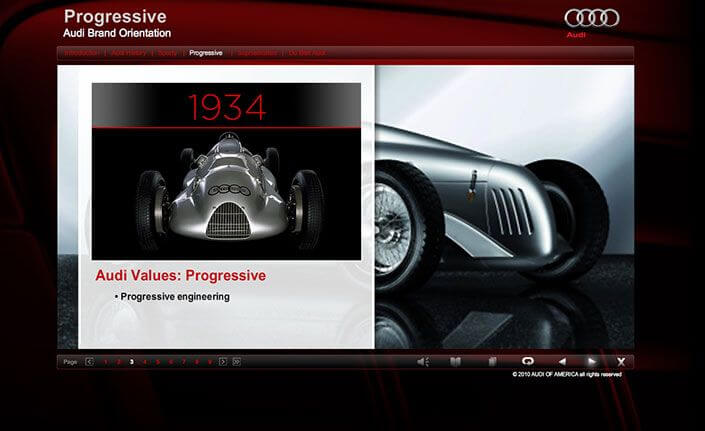The width and height of the screenshot is (705, 431).
Task: Click the forward triangle playback button
Action: point(592,361)
